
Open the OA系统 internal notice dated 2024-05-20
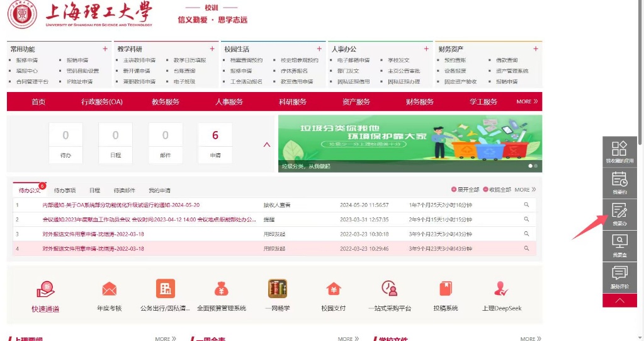(x=121, y=205)
